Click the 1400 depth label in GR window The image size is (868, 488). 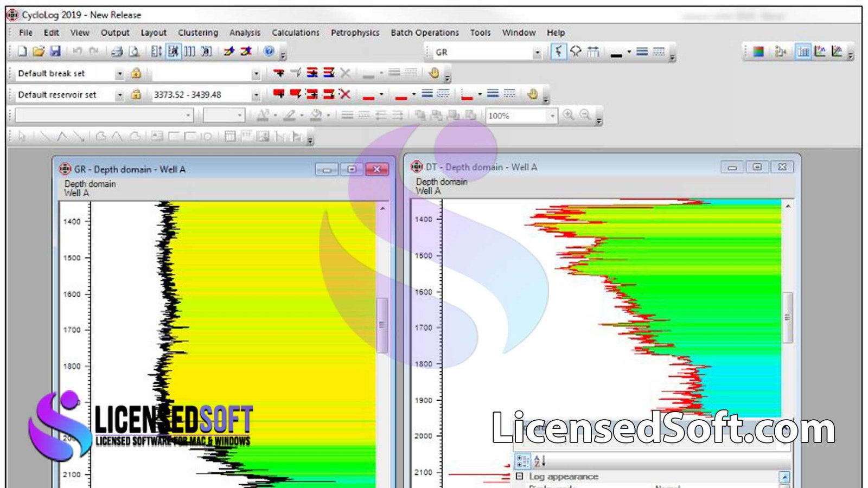(72, 221)
